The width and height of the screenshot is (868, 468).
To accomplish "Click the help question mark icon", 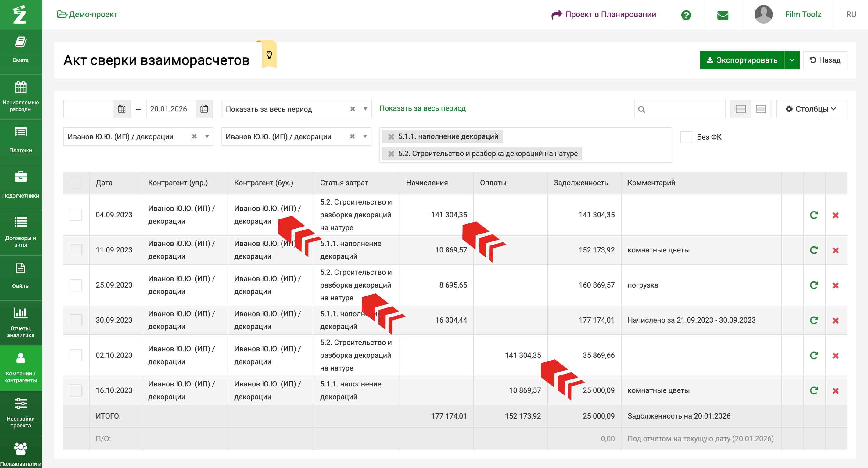I will coord(686,15).
